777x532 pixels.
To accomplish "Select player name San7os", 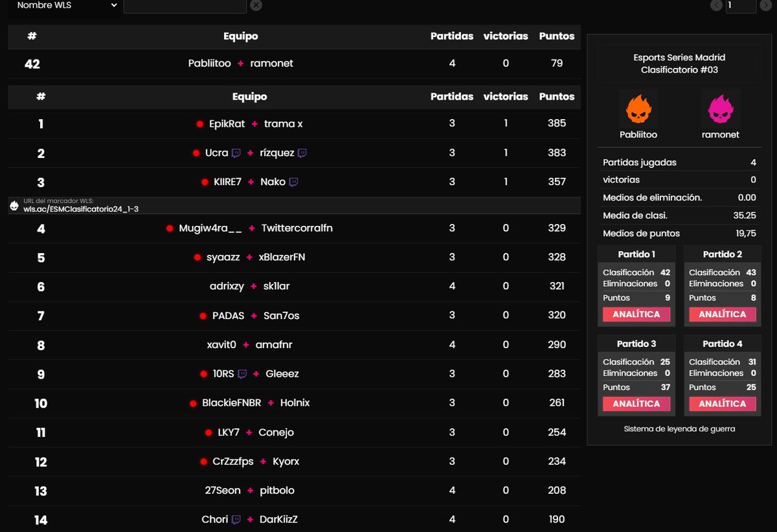I will coord(282,316).
